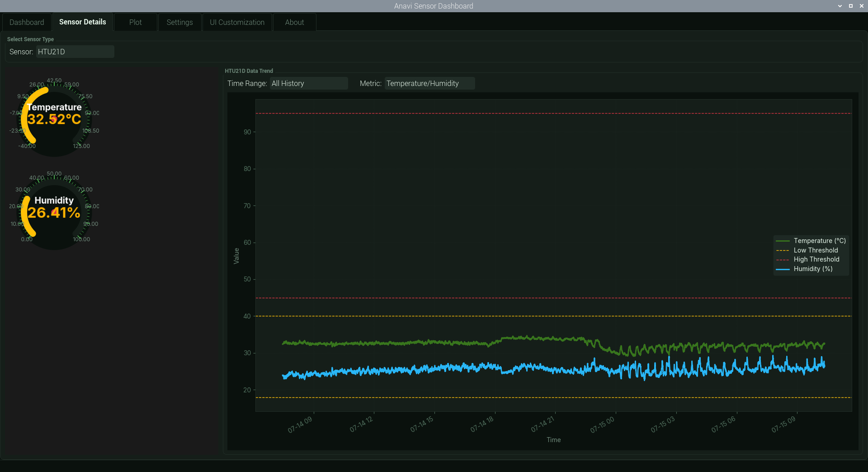This screenshot has width=868, height=472.
Task: Open the Metric dropdown showing Temperature/Humidity
Action: click(x=429, y=83)
